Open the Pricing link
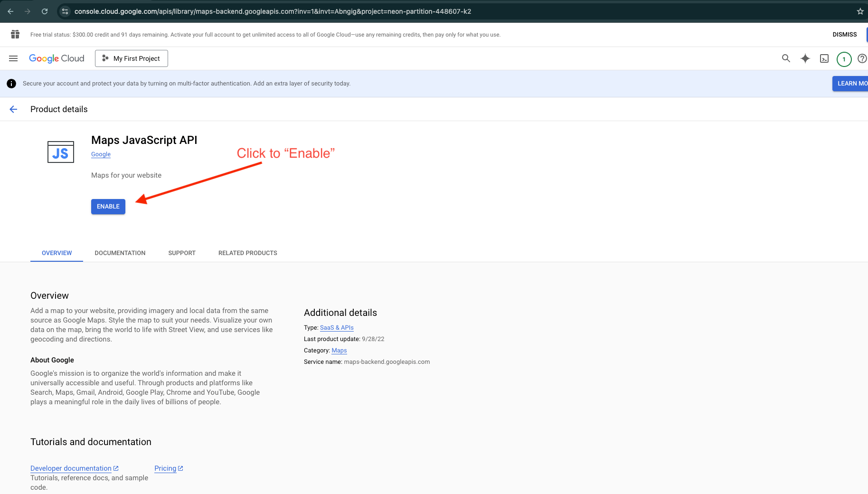Image resolution: width=868 pixels, height=494 pixels. 169,468
